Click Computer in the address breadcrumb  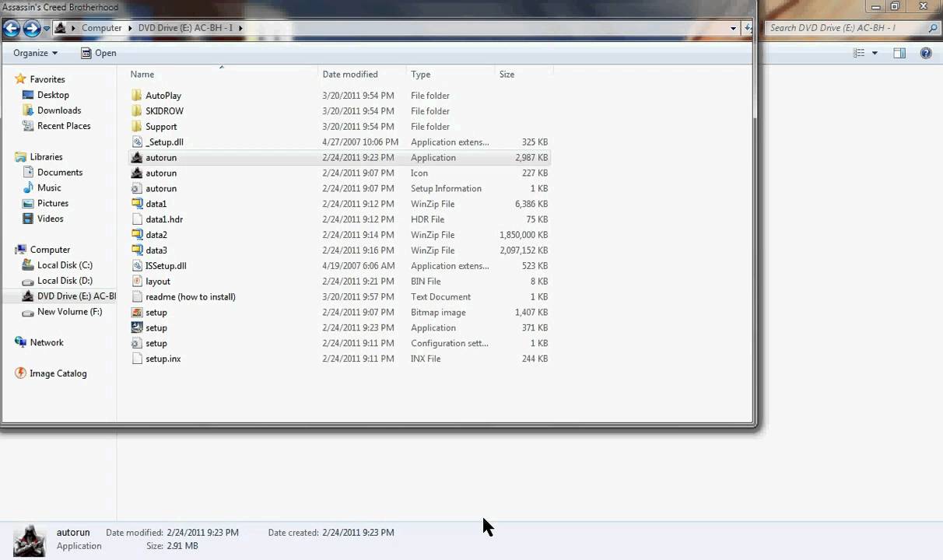102,28
